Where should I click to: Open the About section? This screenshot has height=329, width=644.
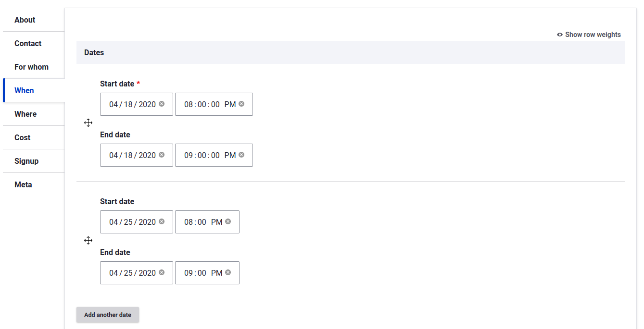point(25,20)
